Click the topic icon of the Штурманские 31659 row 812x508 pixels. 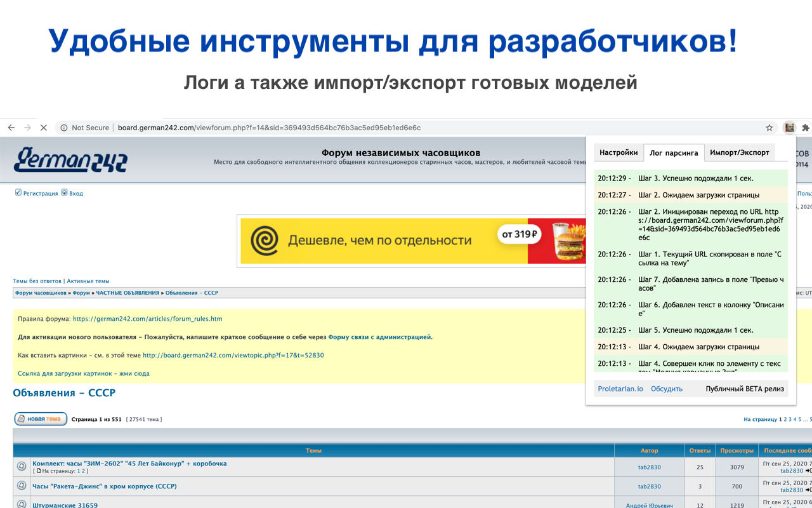tap(22, 505)
